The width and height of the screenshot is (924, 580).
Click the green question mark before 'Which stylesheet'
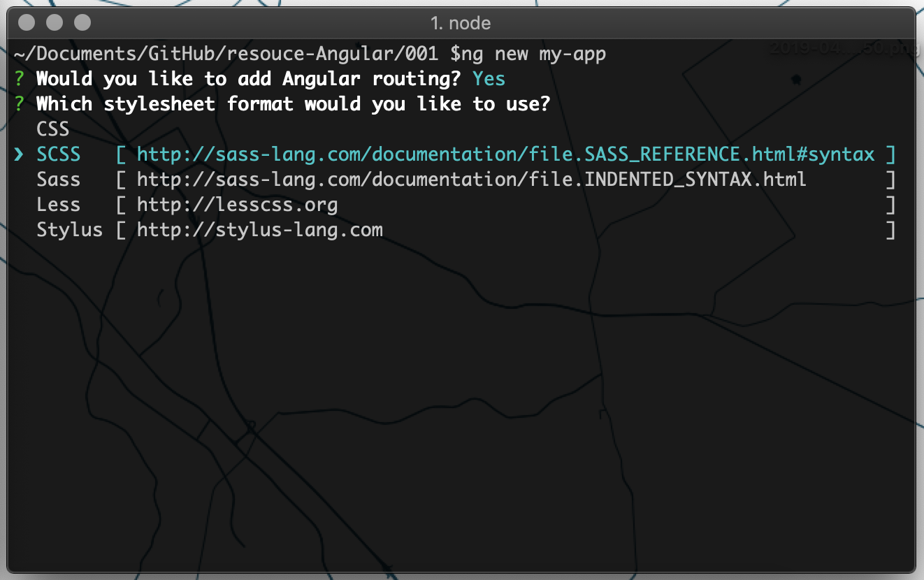tap(19, 104)
